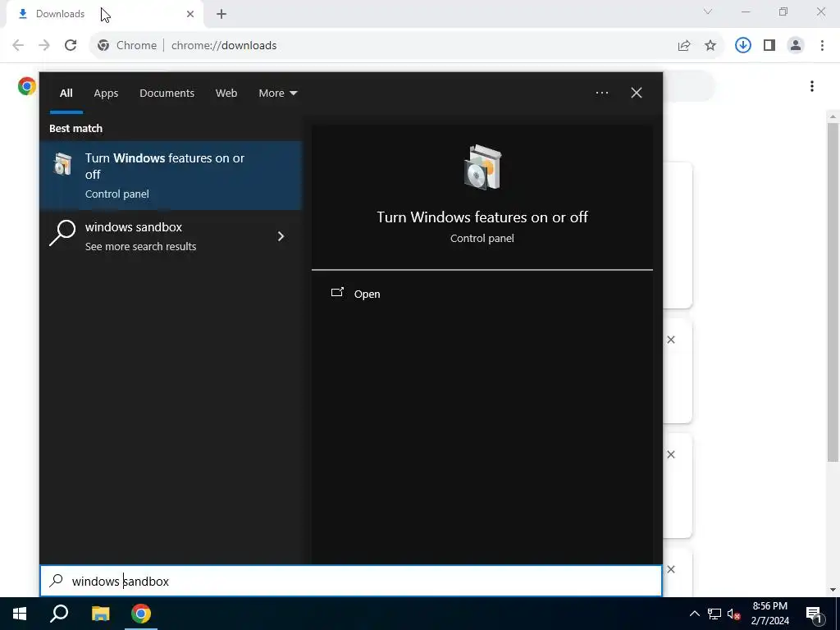Remove the first download entry with X
This screenshot has width=840, height=630.
click(671, 340)
